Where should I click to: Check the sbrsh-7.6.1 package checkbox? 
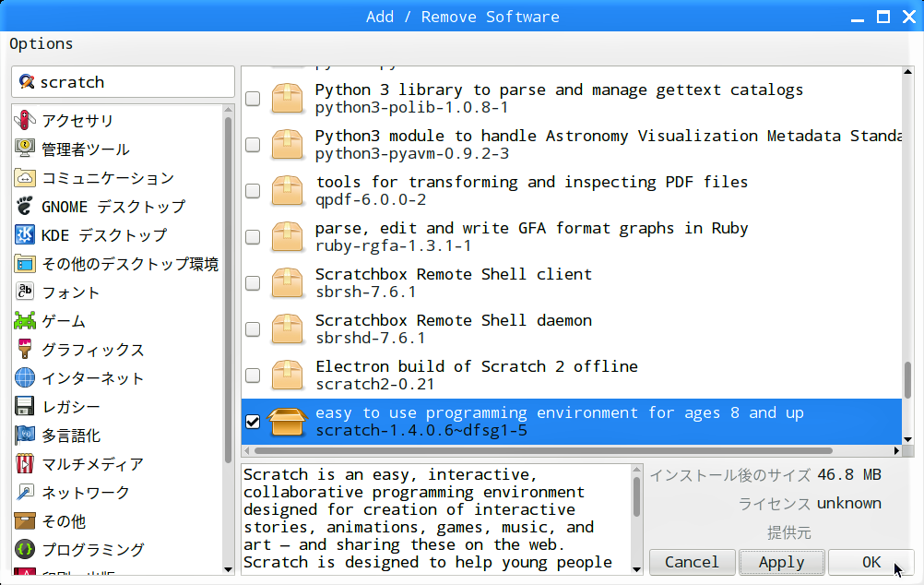[x=253, y=283]
